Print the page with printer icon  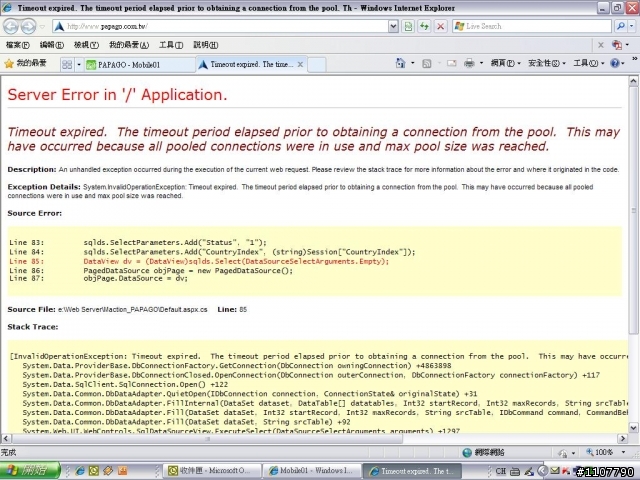(469, 63)
